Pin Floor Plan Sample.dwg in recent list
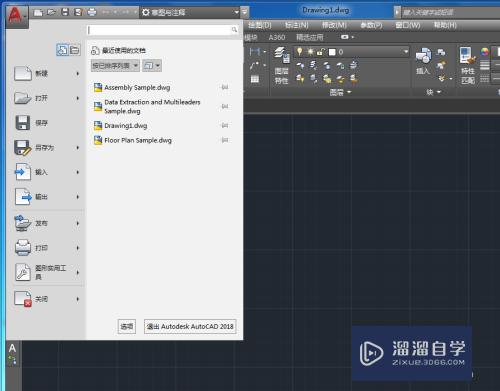Image resolution: width=500 pixels, height=391 pixels. (x=225, y=140)
